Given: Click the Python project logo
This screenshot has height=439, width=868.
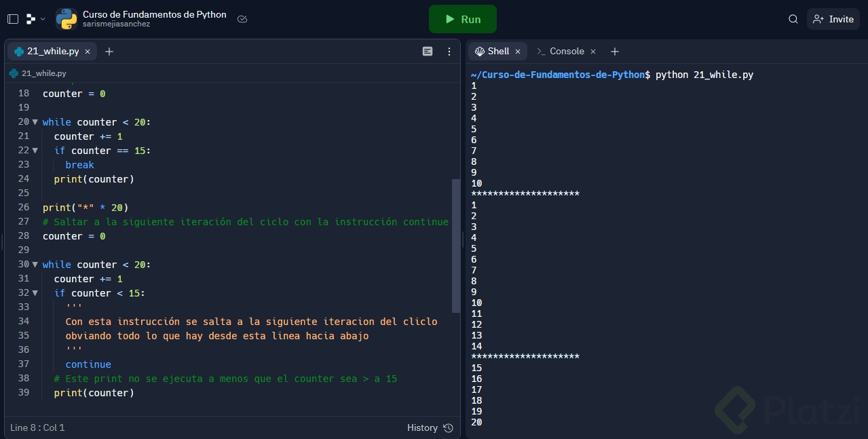Looking at the screenshot, I should click(67, 19).
